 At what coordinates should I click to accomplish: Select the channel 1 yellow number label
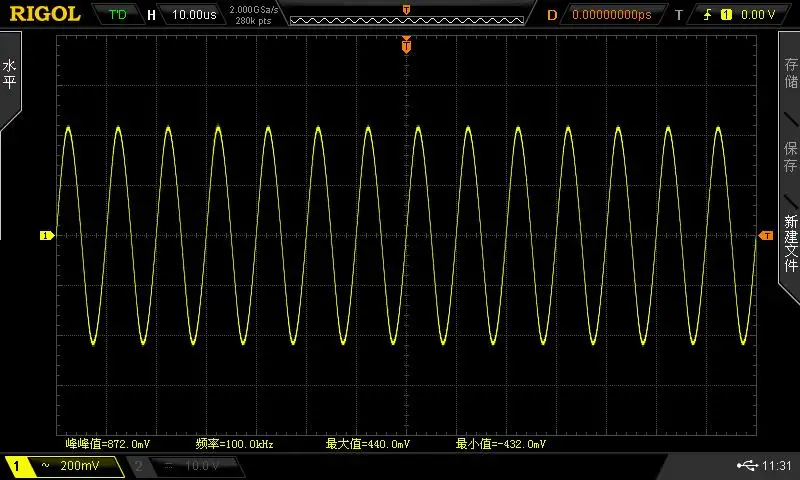pyautogui.click(x=16, y=466)
